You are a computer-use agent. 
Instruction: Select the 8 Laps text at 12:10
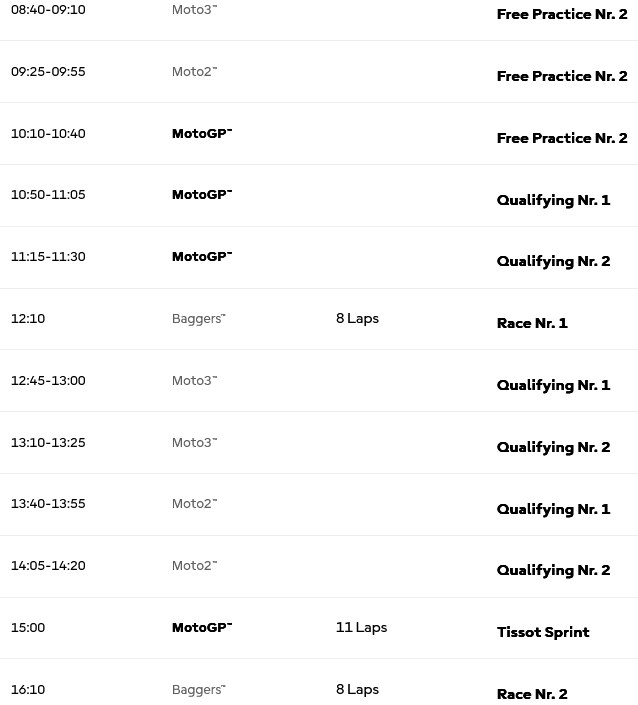point(357,318)
